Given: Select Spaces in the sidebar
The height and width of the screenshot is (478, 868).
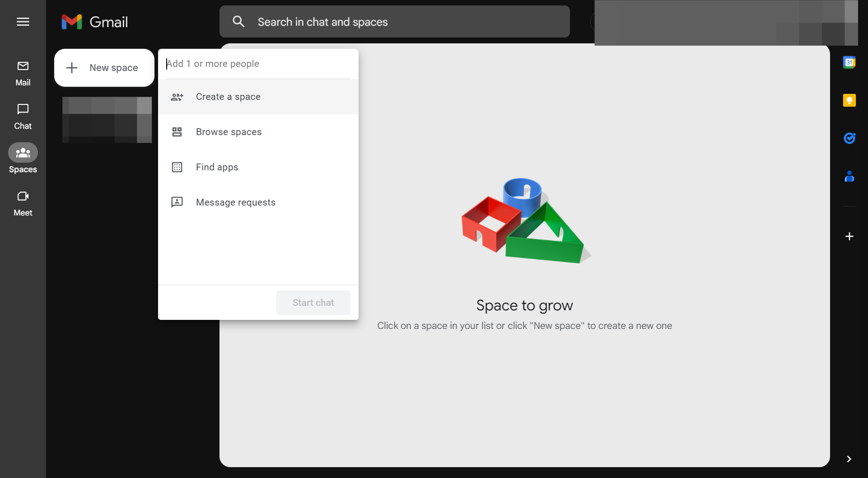Looking at the screenshot, I should (23, 159).
